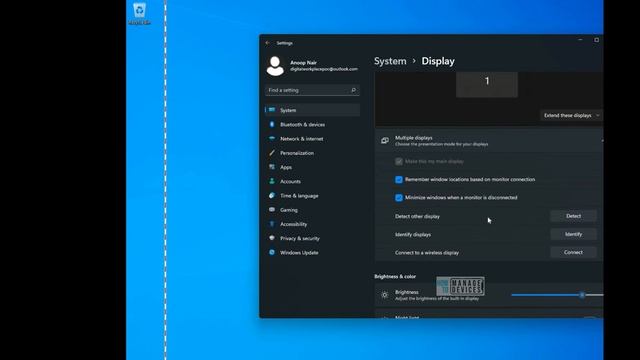Viewport: 640px width, 360px height.
Task: Click the Privacy & security shield icon
Action: tap(272, 238)
